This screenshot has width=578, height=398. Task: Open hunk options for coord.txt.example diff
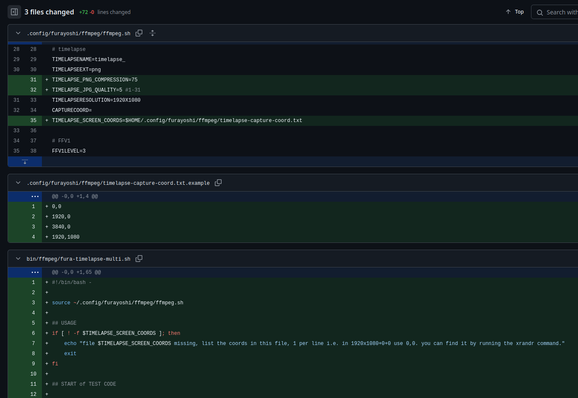35,196
